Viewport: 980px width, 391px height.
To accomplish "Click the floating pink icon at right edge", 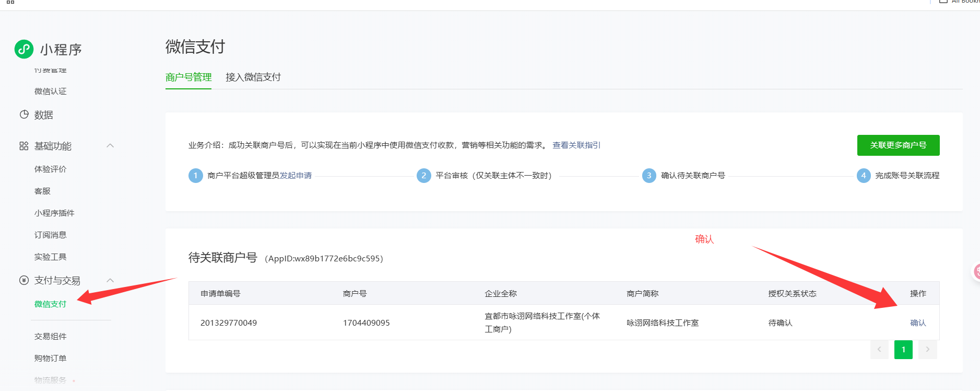I will point(976,271).
